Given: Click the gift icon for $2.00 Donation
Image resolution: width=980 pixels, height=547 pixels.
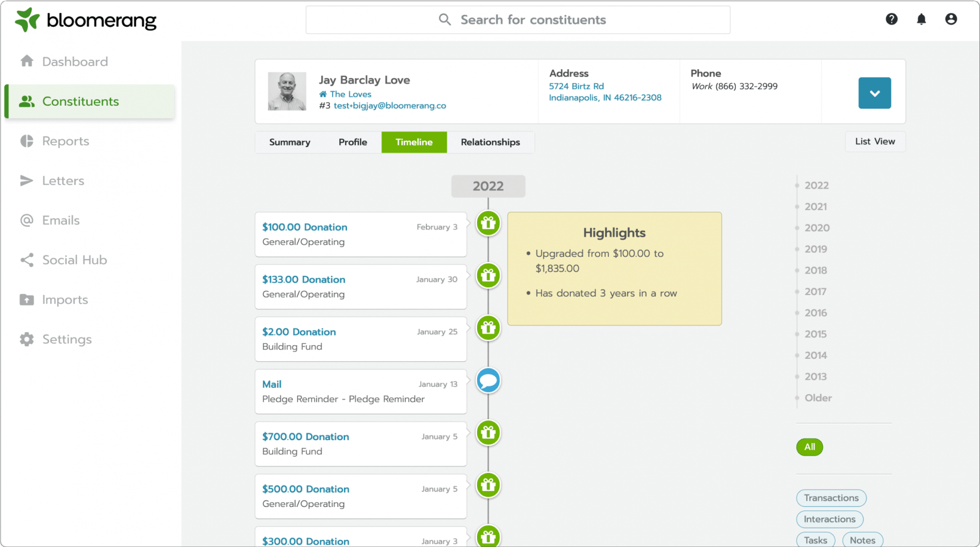Looking at the screenshot, I should (489, 328).
